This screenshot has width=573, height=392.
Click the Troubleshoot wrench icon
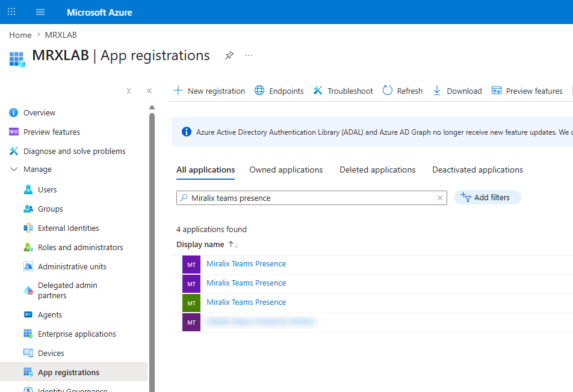(x=318, y=91)
